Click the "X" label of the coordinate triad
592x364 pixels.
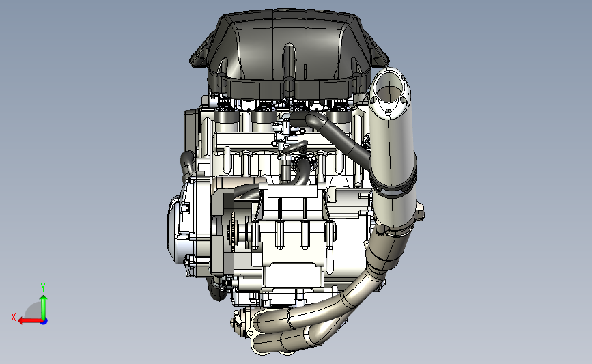click(14, 317)
